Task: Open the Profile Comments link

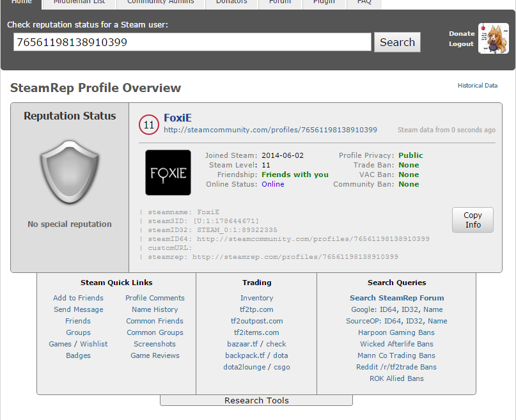Action: 155,298
